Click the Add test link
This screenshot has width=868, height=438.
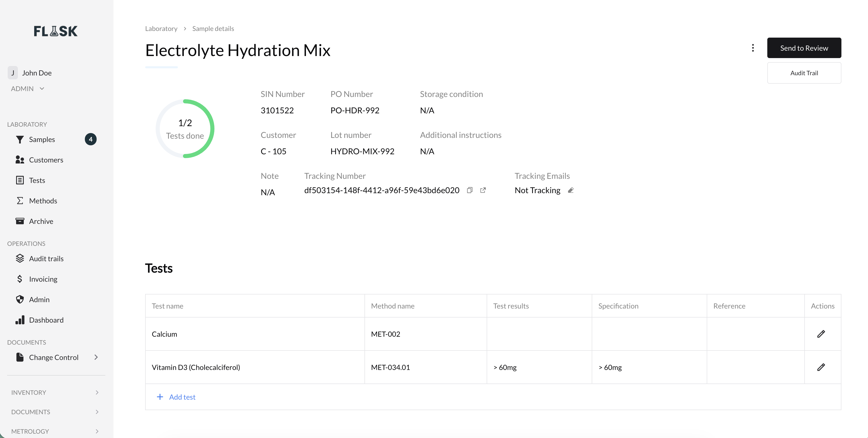182,397
